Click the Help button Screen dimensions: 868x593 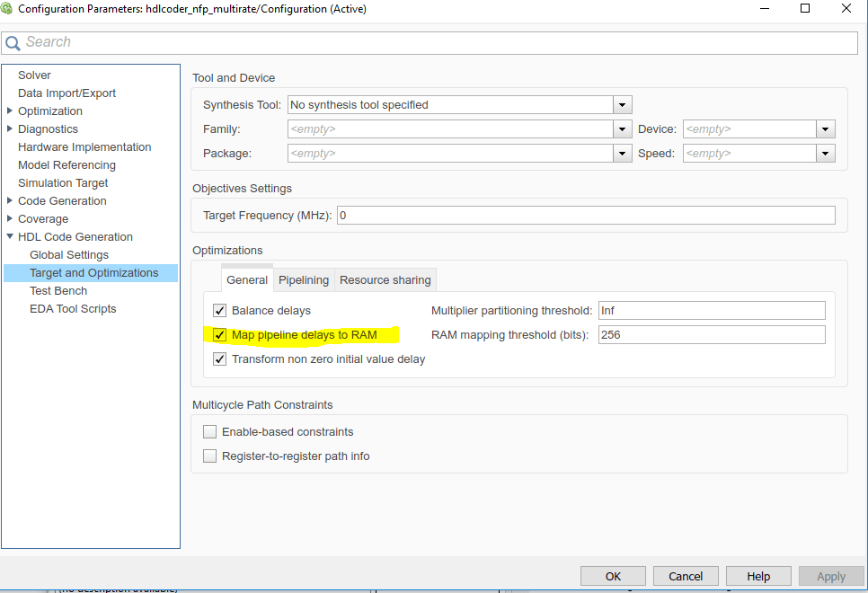click(758, 577)
